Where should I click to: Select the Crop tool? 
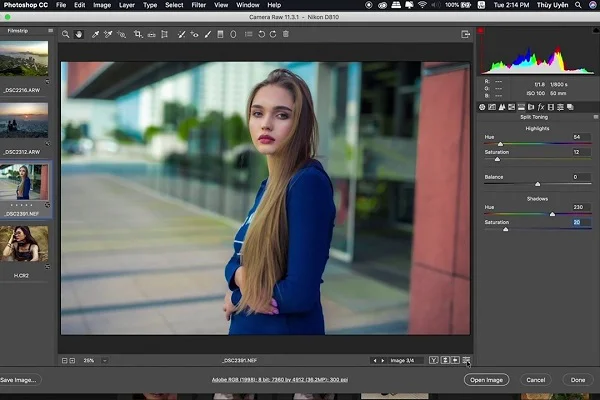coord(138,34)
